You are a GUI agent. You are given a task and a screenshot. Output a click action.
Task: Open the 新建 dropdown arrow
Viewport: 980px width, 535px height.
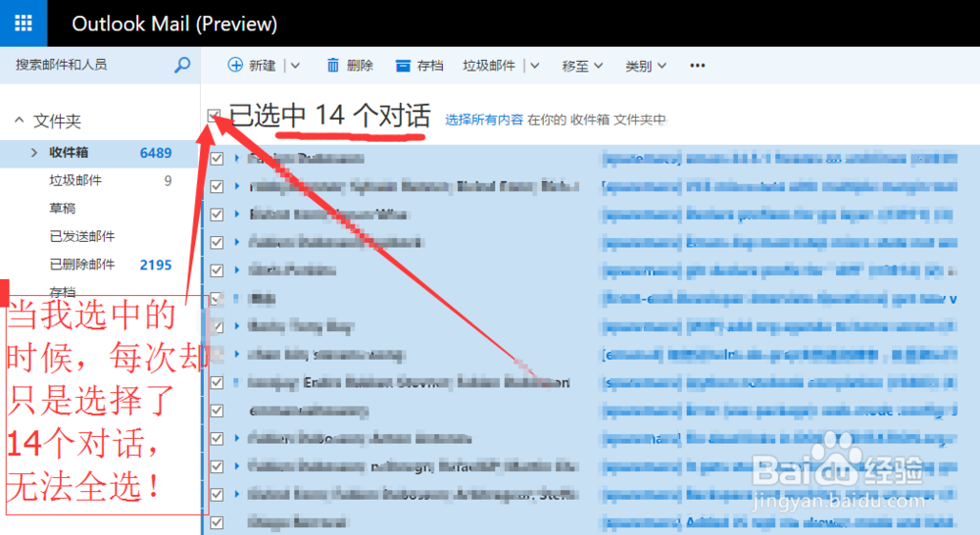click(x=295, y=65)
